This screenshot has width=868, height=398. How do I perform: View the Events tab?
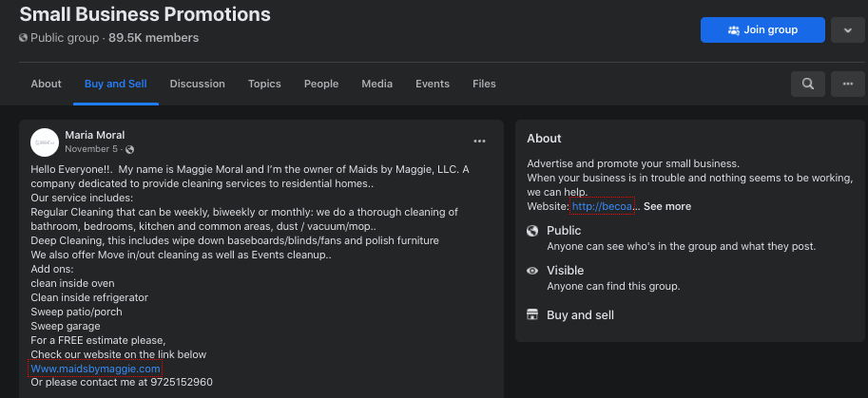433,84
